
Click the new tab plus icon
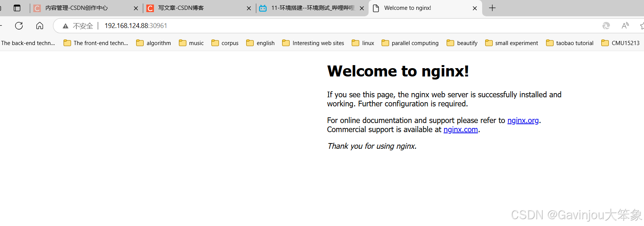click(x=492, y=8)
